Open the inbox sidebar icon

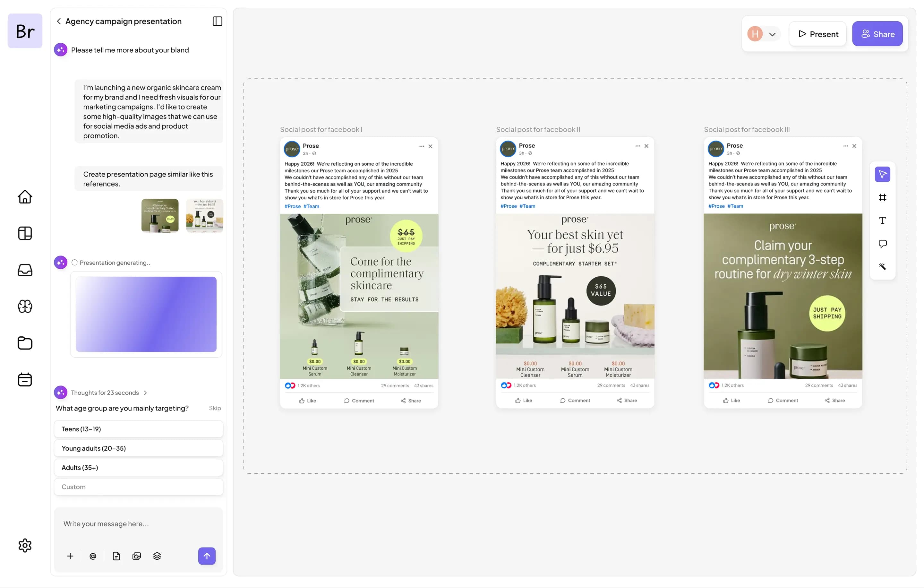[25, 270]
